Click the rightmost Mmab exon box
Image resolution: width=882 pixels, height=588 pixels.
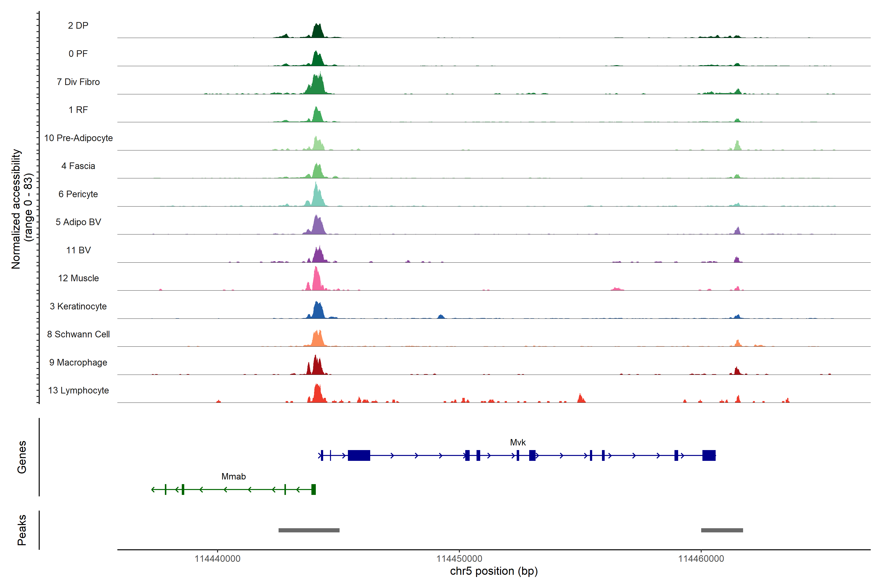314,489
